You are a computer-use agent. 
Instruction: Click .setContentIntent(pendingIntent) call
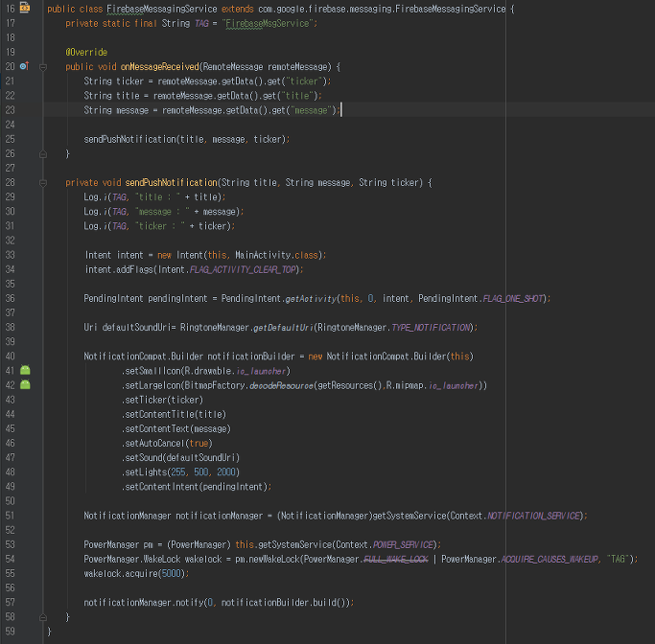click(197, 487)
